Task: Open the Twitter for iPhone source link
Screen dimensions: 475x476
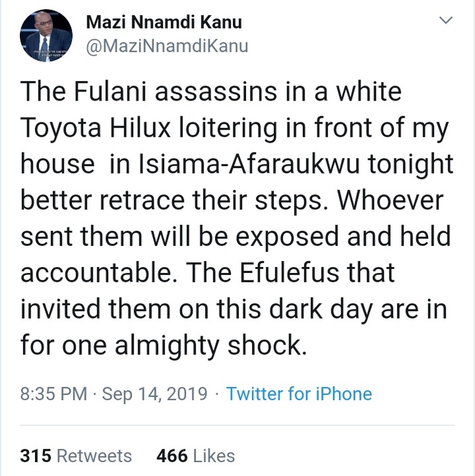Action: coord(299,395)
